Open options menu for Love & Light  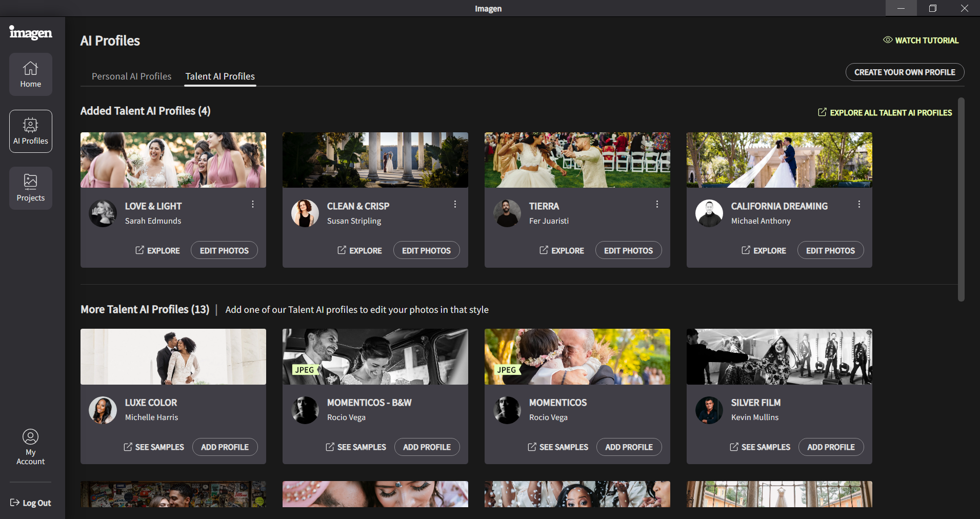[253, 204]
